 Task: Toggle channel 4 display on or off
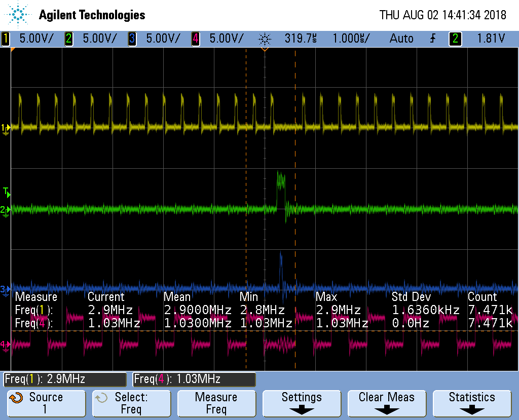[195, 39]
